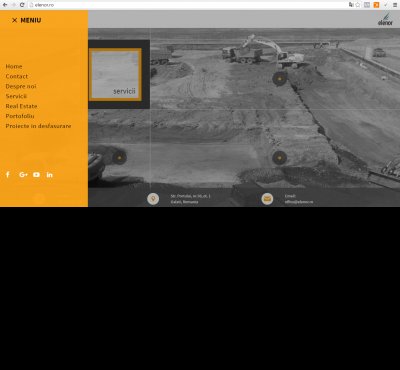Open the LinkedIn social icon
The width and height of the screenshot is (400, 370).
(49, 175)
